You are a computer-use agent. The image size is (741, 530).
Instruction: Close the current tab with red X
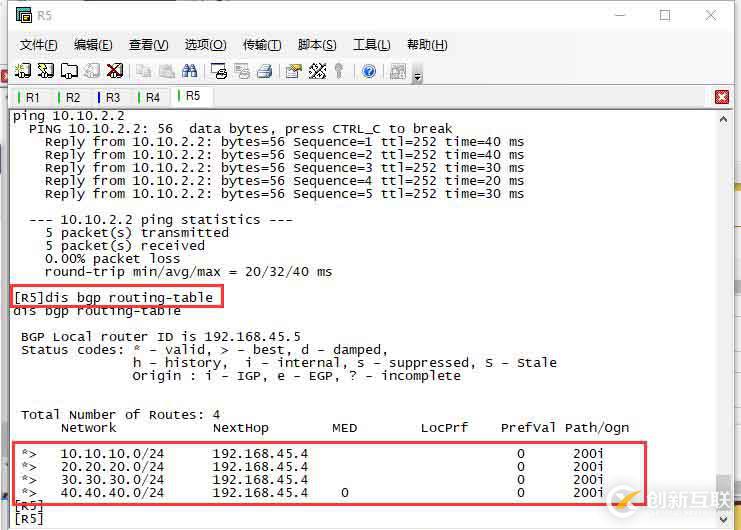722,97
